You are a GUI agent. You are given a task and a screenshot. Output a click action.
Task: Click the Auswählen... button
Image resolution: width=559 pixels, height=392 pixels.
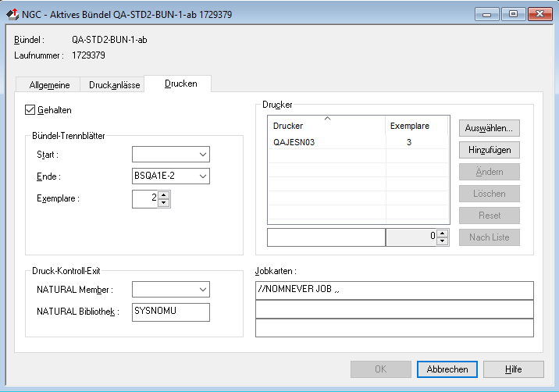489,127
